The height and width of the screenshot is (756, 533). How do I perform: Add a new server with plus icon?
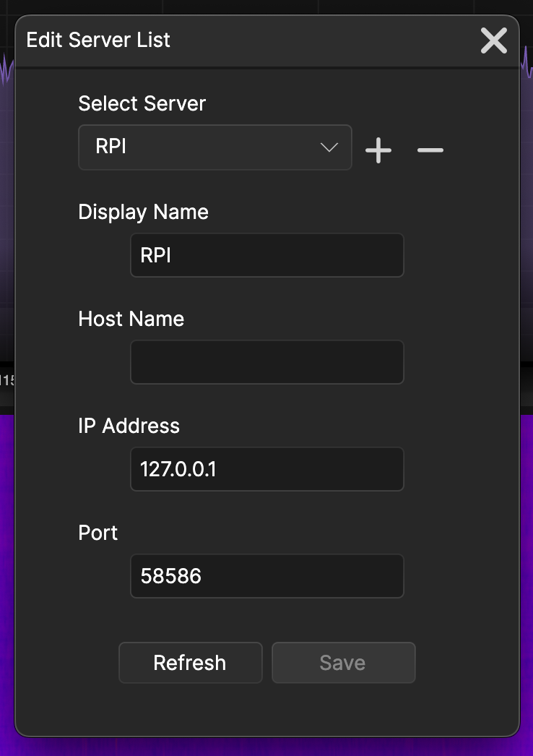tap(378, 150)
